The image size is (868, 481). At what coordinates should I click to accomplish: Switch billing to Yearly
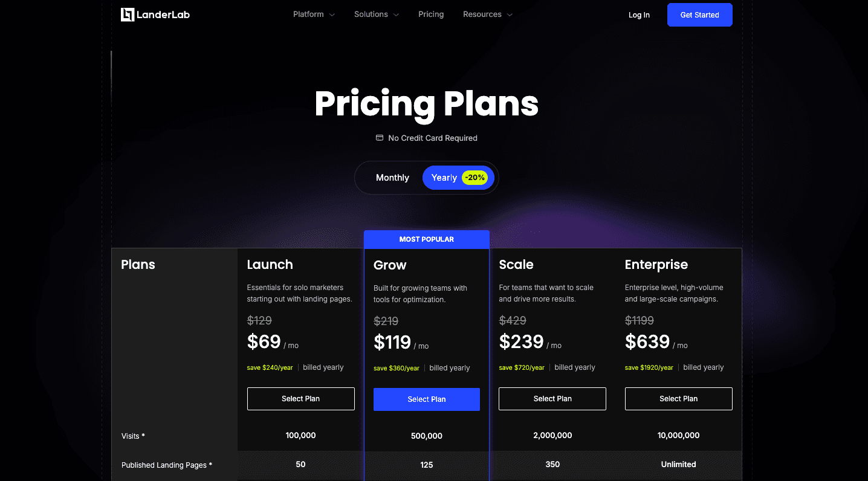coord(444,177)
